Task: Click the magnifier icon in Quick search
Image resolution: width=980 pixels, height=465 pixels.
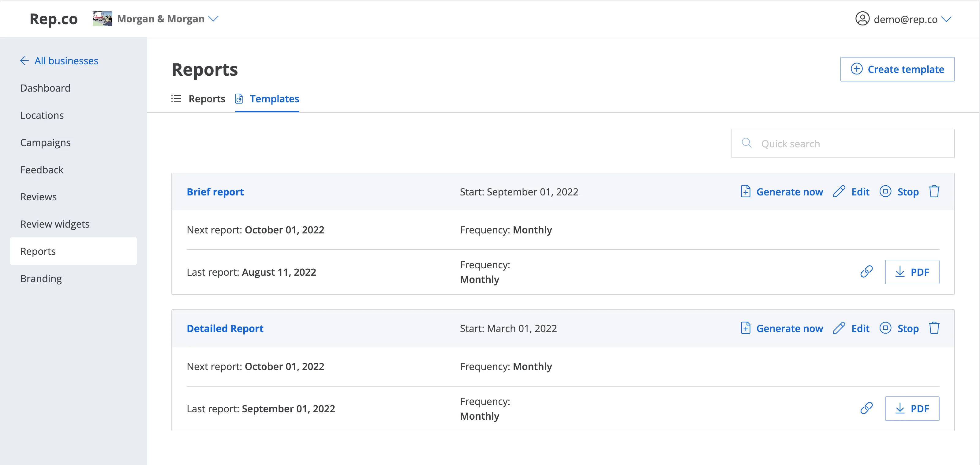Action: 746,143
